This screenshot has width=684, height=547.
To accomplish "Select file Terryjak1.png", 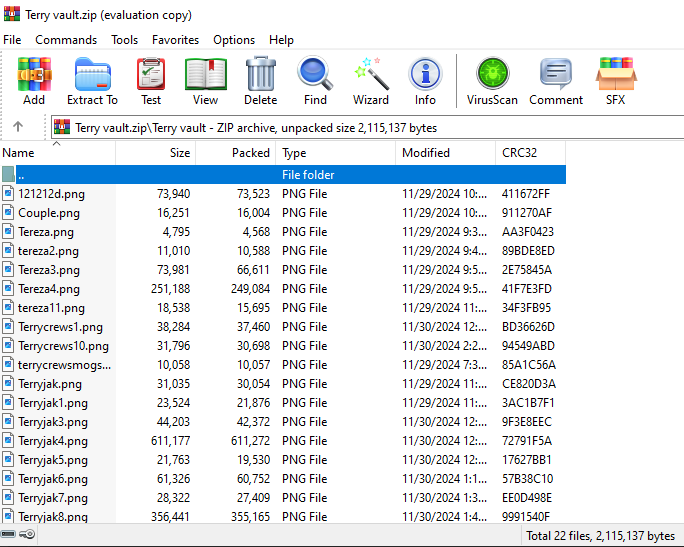I will tap(53, 403).
